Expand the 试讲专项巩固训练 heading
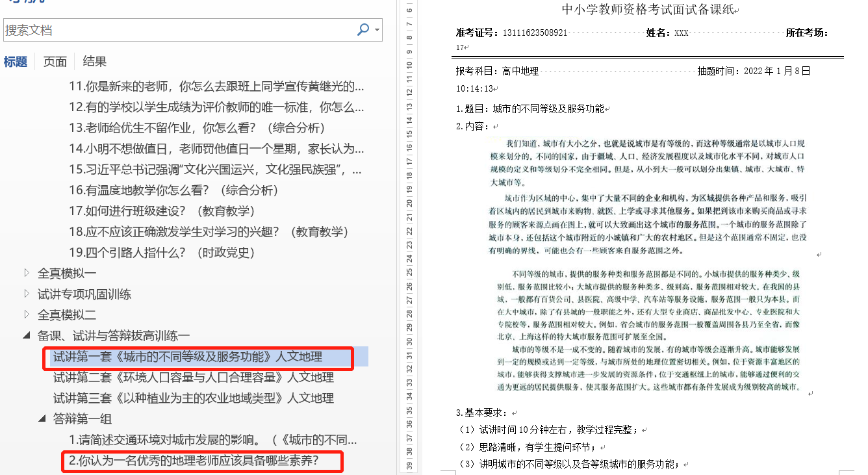The image size is (868, 475). pos(27,294)
